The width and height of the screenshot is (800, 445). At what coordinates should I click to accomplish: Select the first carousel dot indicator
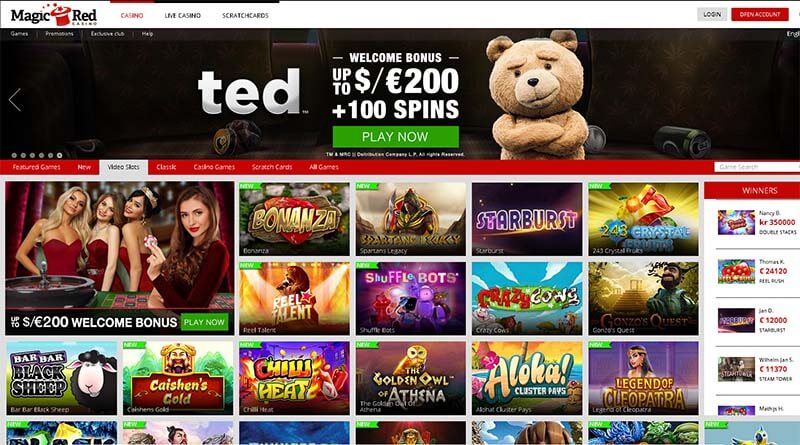click(x=14, y=155)
